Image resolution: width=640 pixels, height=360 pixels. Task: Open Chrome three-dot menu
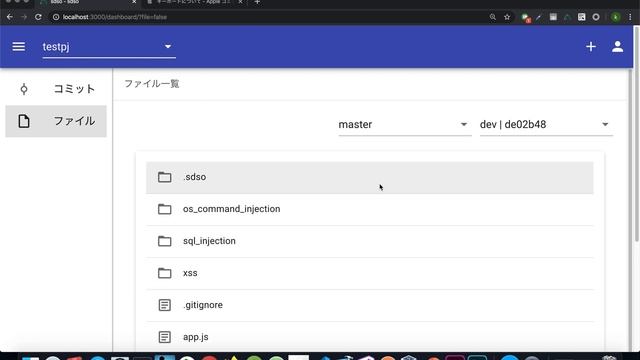tap(630, 17)
